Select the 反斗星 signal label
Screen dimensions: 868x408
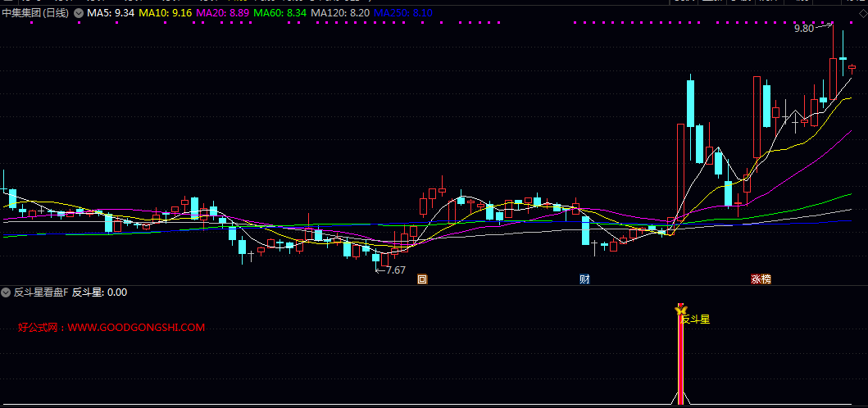[695, 320]
